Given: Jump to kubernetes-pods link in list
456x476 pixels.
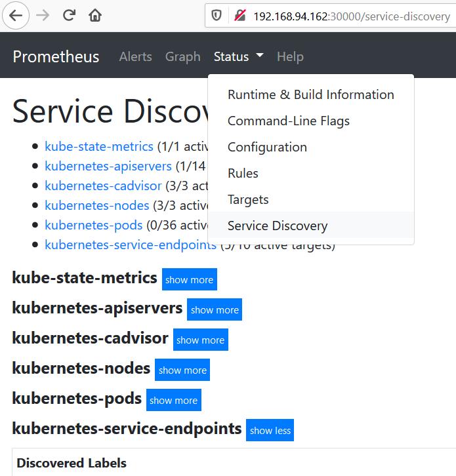Looking at the screenshot, I should click(94, 226).
